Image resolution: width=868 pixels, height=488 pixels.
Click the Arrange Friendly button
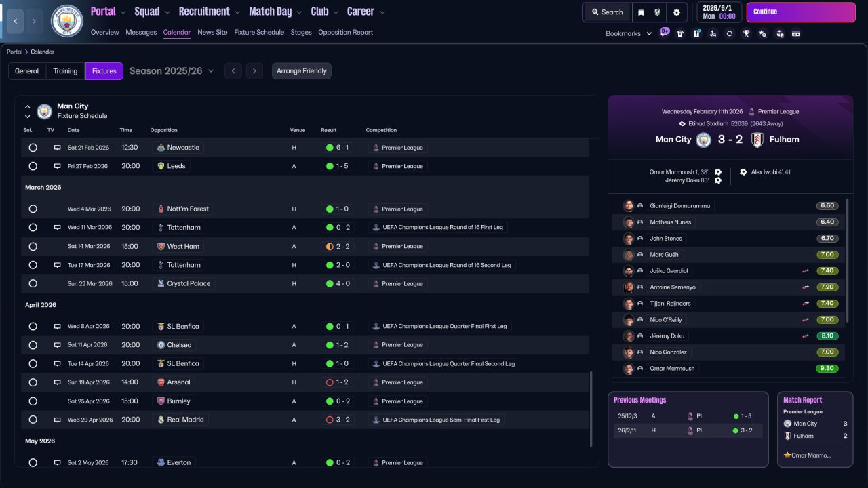(x=302, y=71)
